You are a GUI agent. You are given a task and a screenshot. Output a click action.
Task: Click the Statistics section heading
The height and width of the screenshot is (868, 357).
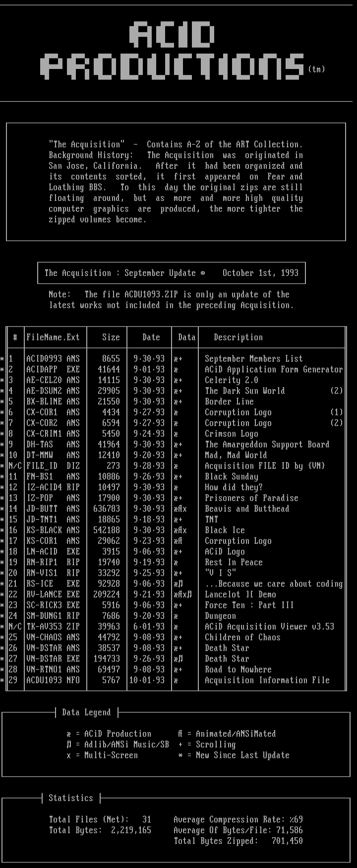[x=71, y=798]
